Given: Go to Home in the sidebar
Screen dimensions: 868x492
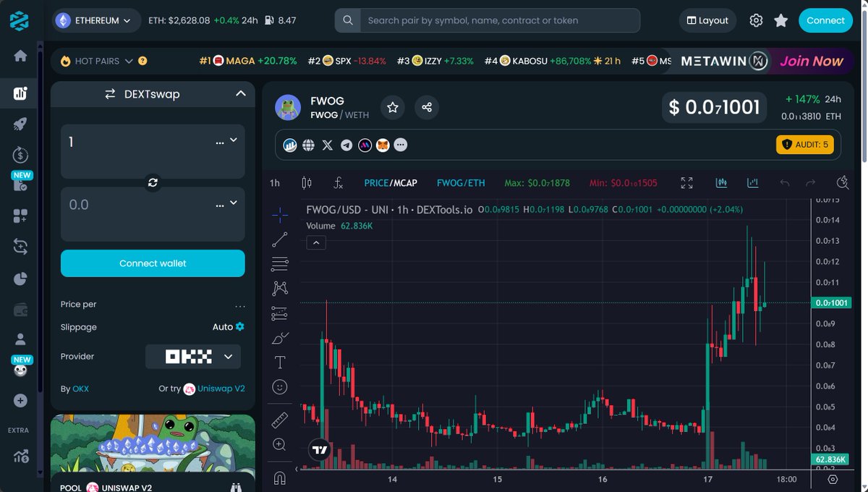Looking at the screenshot, I should point(20,56).
